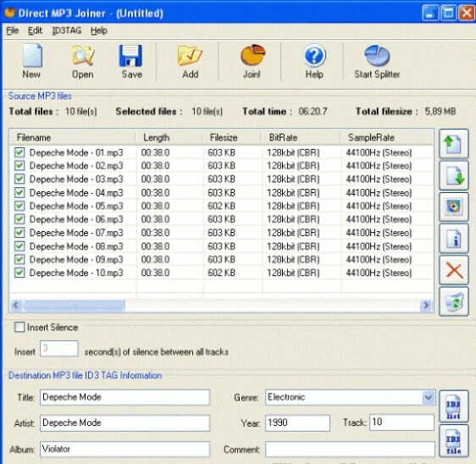476x464 pixels.
Task: Sort by the BitRate column header
Action: 301,137
